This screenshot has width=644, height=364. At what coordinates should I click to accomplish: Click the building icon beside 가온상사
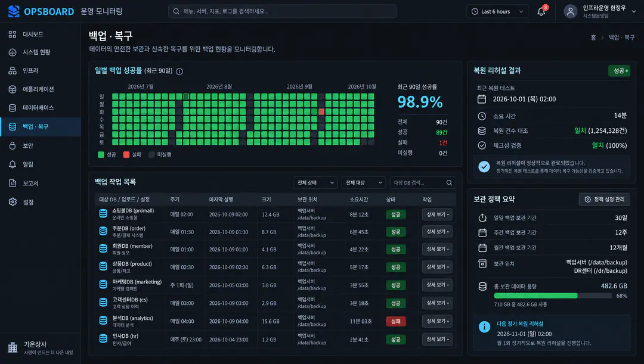13,347
